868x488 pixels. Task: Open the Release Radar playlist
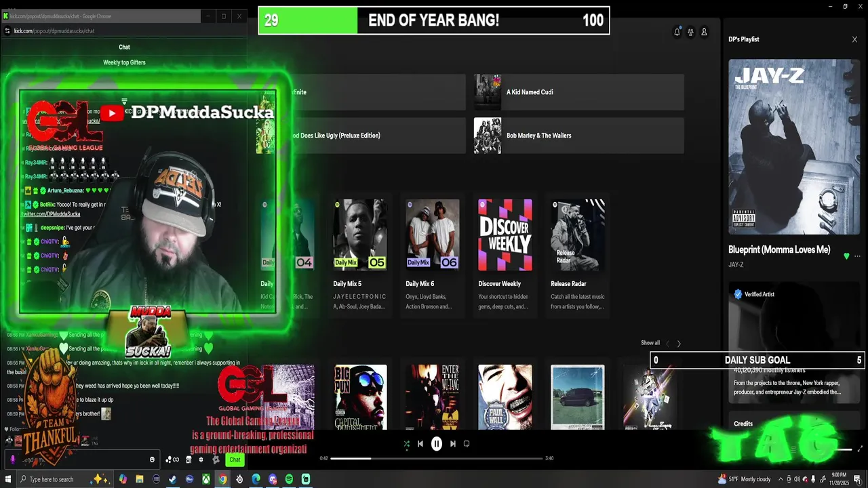click(x=578, y=255)
